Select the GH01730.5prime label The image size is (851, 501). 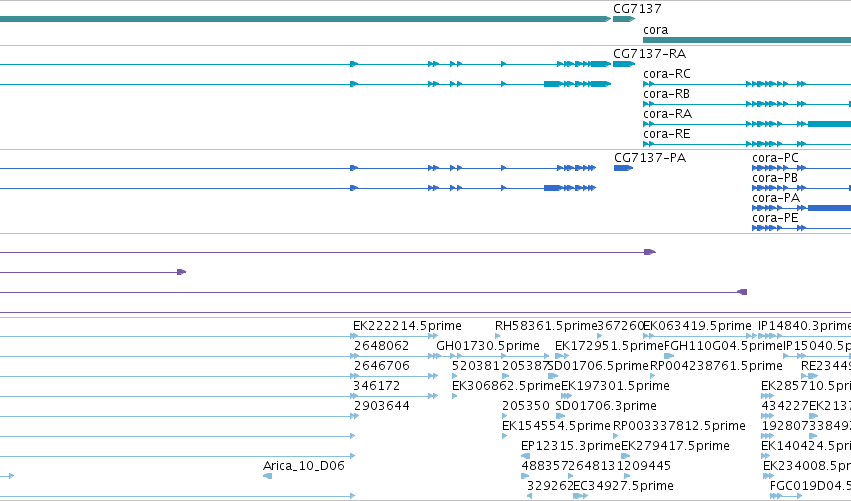[x=488, y=346]
